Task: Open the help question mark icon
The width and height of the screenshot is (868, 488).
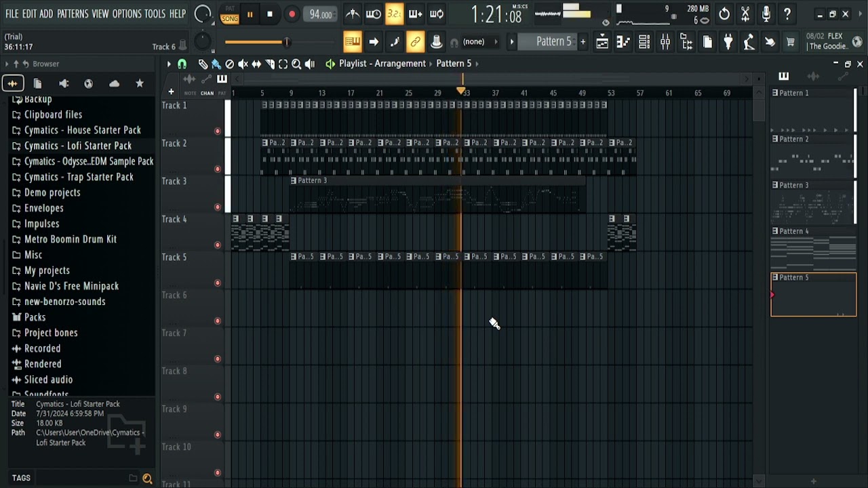Action: pos(787,14)
